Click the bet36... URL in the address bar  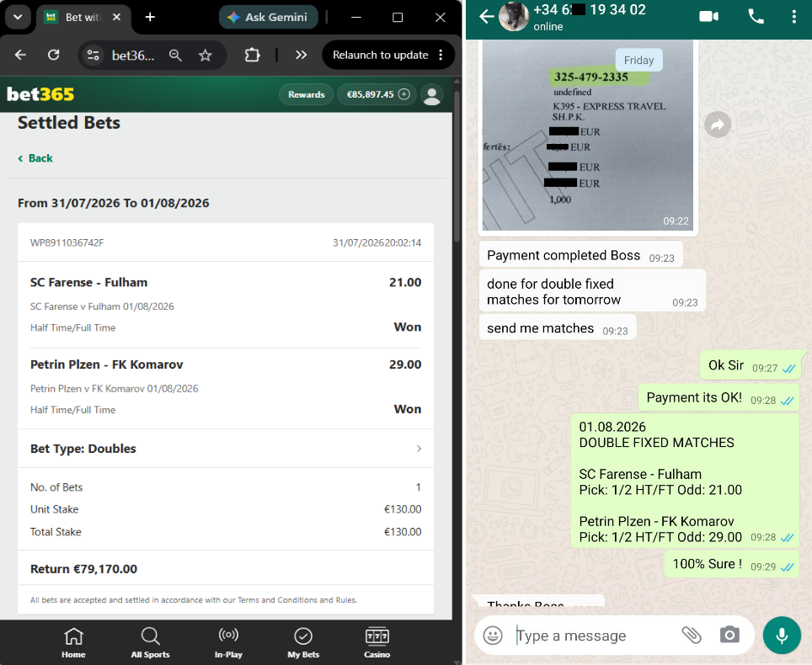click(133, 56)
